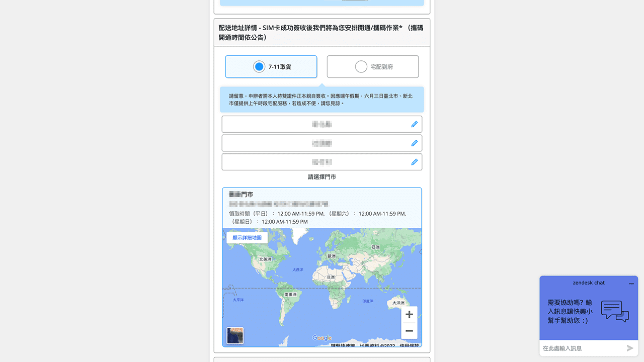Zoom out of the map with minus icon

409,330
